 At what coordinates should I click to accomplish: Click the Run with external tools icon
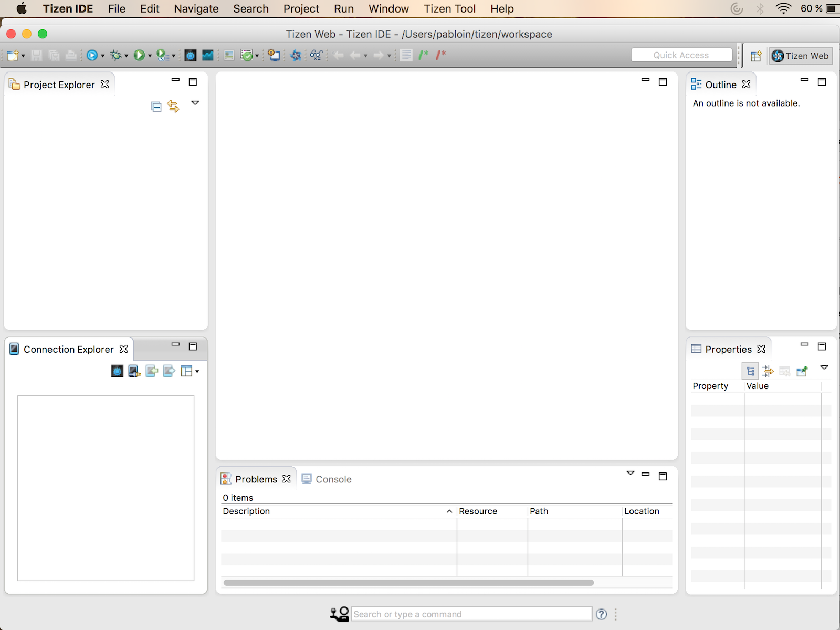[162, 55]
